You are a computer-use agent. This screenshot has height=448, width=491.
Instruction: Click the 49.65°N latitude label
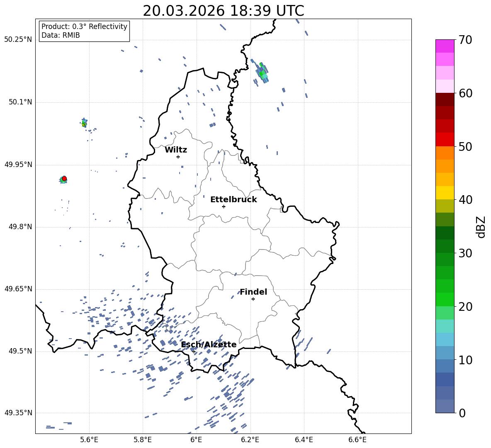pyautogui.click(x=18, y=289)
